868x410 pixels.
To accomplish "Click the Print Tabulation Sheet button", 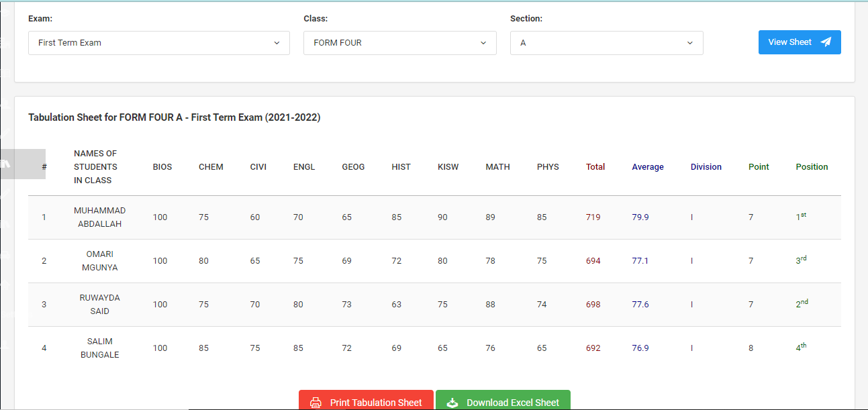I will pos(366,402).
